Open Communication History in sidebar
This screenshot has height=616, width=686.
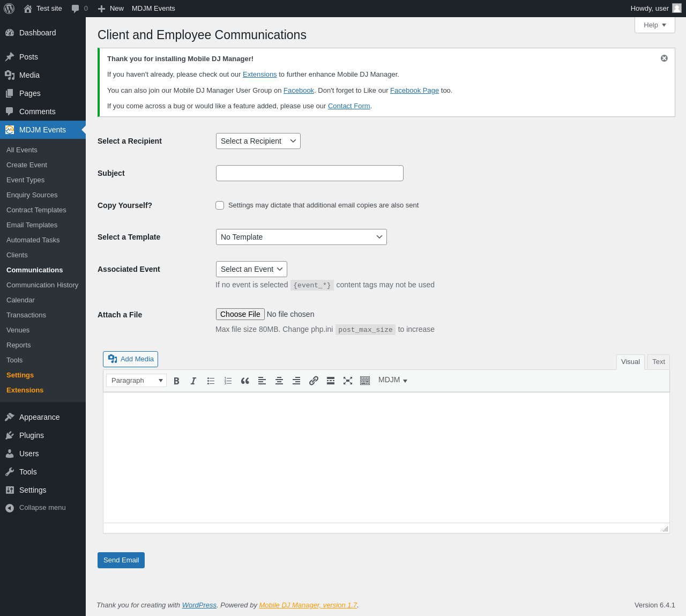tap(42, 285)
